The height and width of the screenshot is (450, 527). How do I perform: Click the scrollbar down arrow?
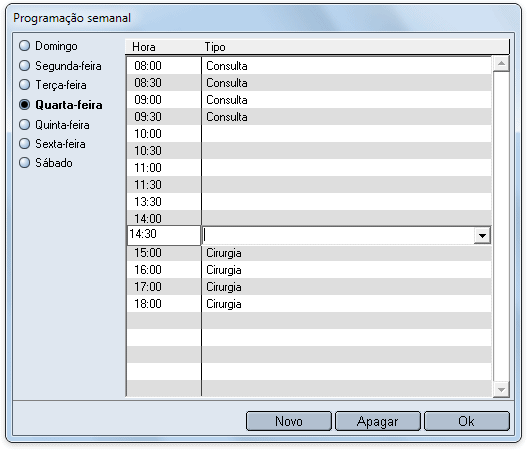coord(501,390)
